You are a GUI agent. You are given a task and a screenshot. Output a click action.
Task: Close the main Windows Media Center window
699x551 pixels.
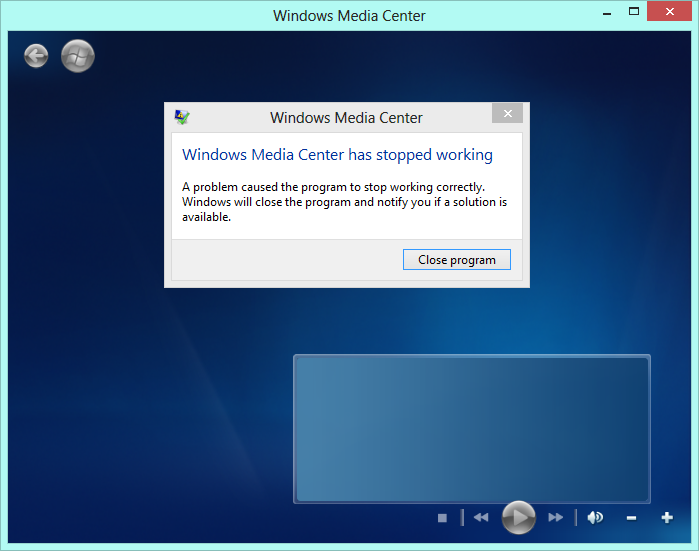pos(669,12)
